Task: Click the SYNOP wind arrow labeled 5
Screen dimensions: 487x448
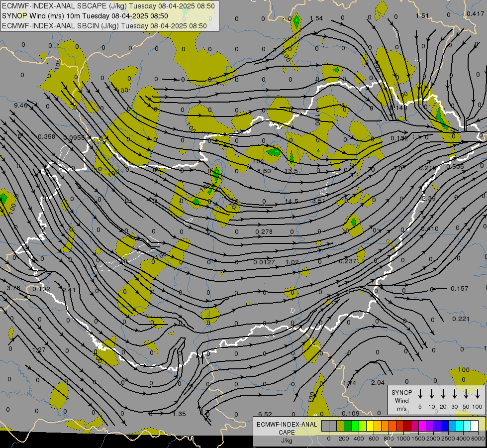Action: (420, 394)
